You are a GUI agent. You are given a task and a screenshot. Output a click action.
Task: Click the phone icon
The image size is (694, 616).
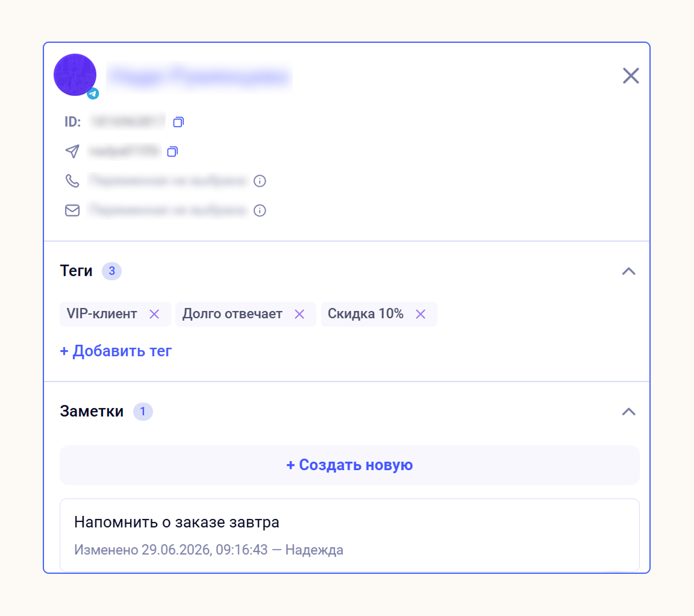click(x=72, y=181)
